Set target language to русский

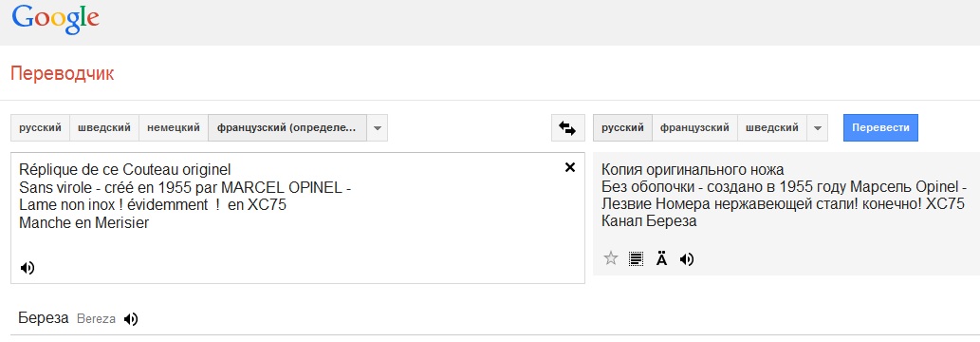[x=622, y=128]
